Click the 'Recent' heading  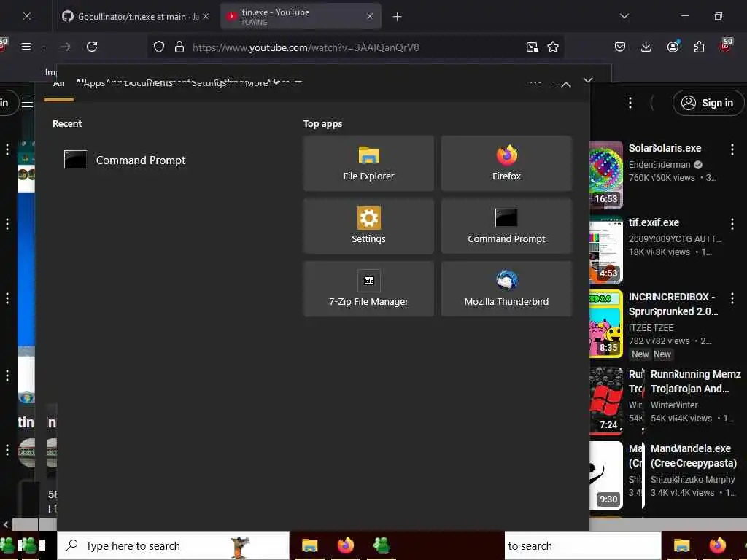pyautogui.click(x=67, y=124)
